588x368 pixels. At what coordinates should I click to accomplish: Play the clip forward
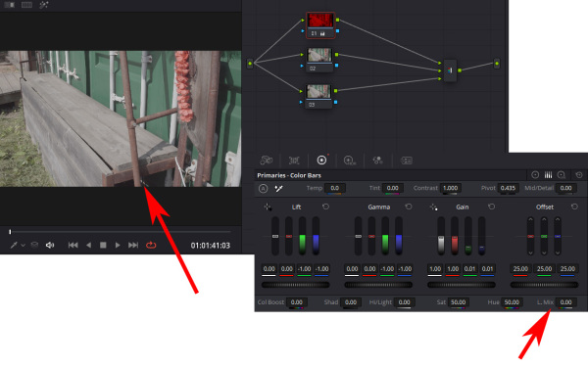118,246
